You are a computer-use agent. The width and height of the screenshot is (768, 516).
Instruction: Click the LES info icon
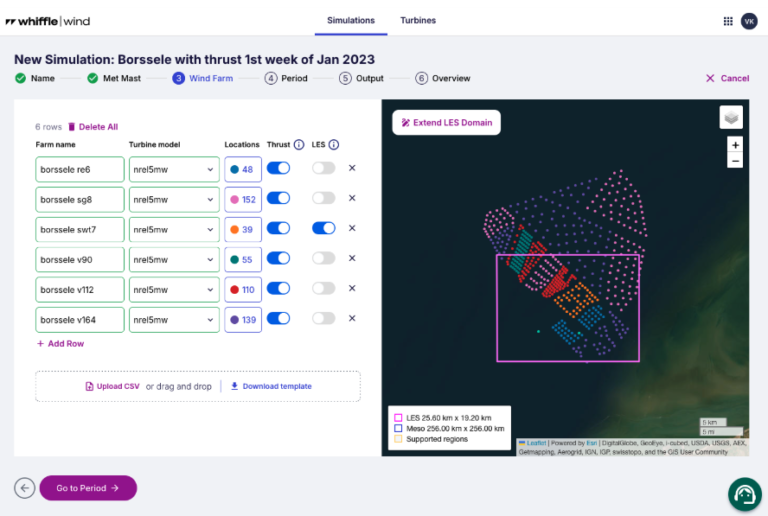pos(333,145)
